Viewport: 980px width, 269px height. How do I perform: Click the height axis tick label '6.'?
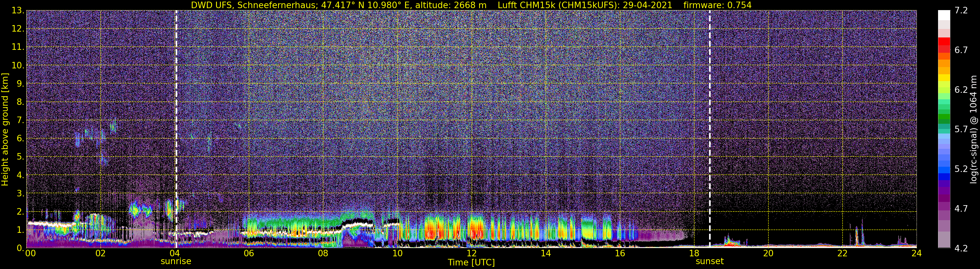click(x=20, y=139)
